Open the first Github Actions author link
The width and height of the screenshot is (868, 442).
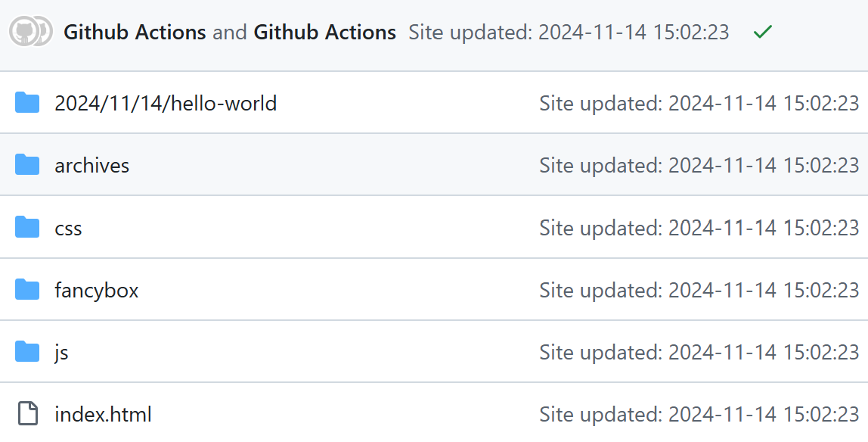[x=135, y=32]
